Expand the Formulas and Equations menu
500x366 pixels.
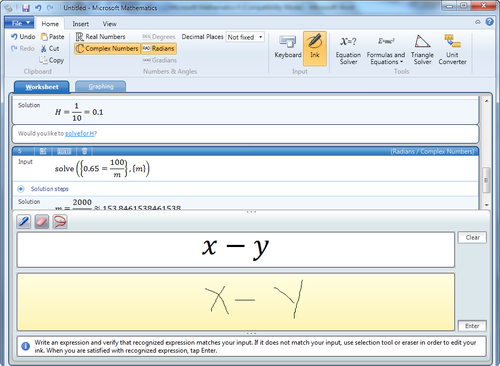tap(386, 49)
